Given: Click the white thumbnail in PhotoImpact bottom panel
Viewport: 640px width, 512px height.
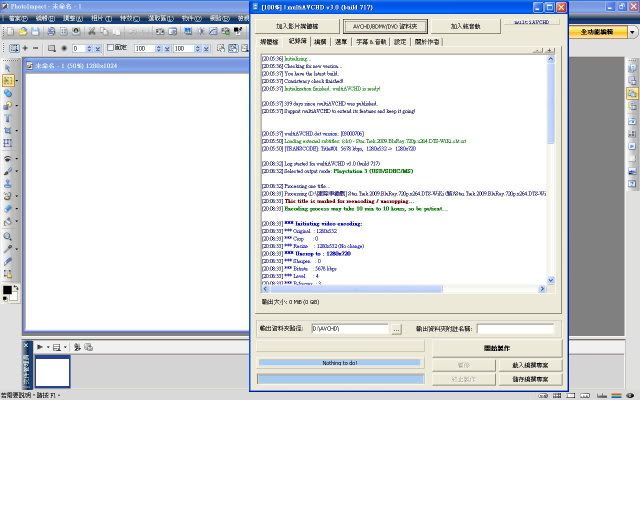Looking at the screenshot, I should click(x=53, y=372).
